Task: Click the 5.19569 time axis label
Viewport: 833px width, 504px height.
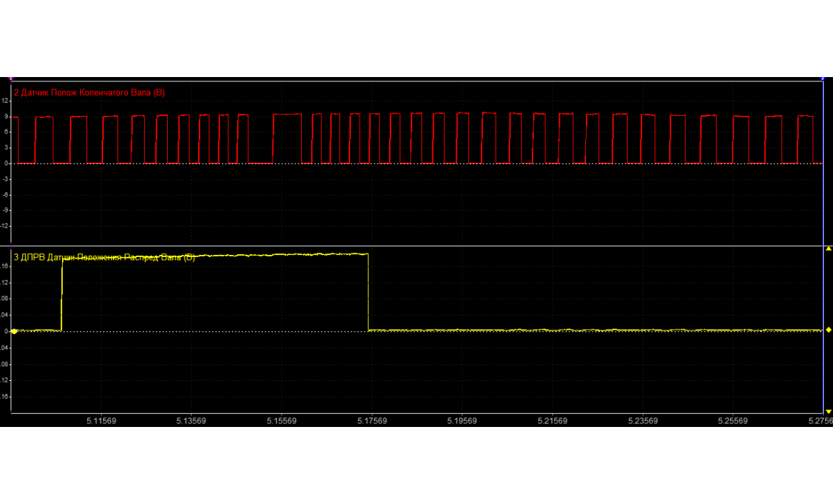Action: 462,421
